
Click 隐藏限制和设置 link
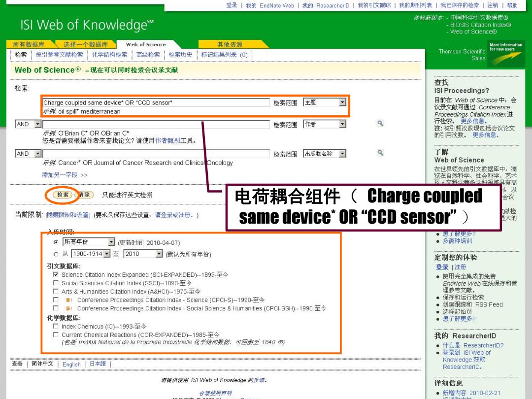point(68,215)
